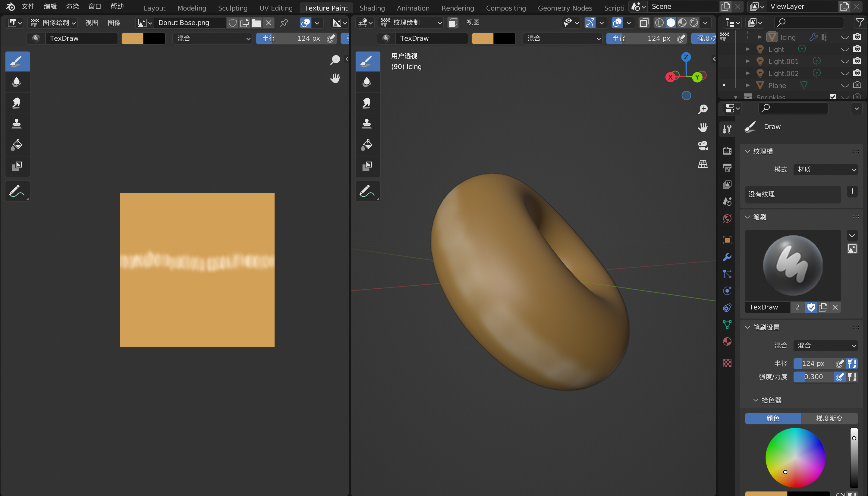The height and width of the screenshot is (496, 868).
Task: Select the Clone tool in 3D viewport
Action: coord(367,124)
